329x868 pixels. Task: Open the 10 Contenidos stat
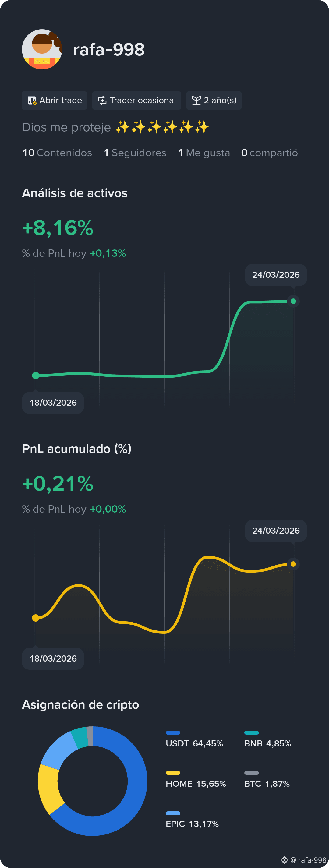coord(57,153)
